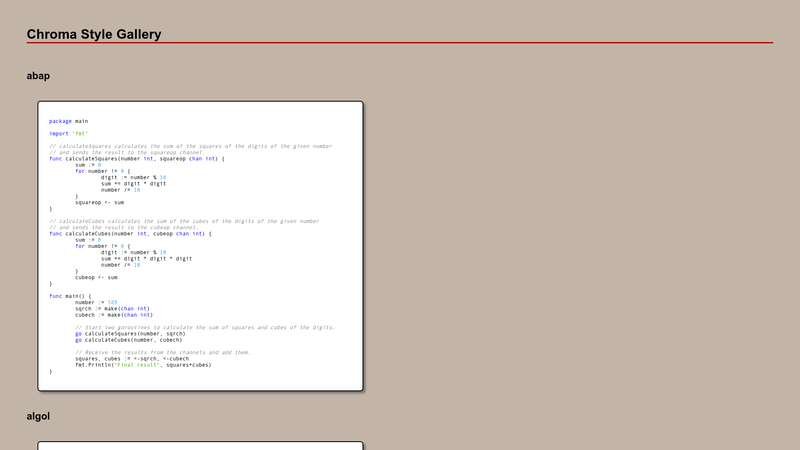
Task: Click the 'cubech := make(chan int)' line
Action: coord(114,315)
